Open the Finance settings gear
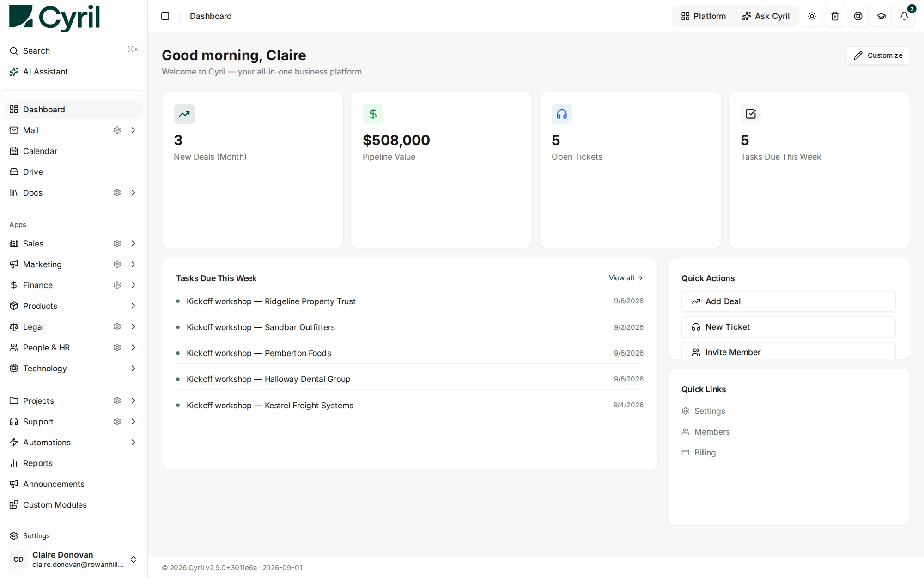The height and width of the screenshot is (578, 924). (x=117, y=285)
